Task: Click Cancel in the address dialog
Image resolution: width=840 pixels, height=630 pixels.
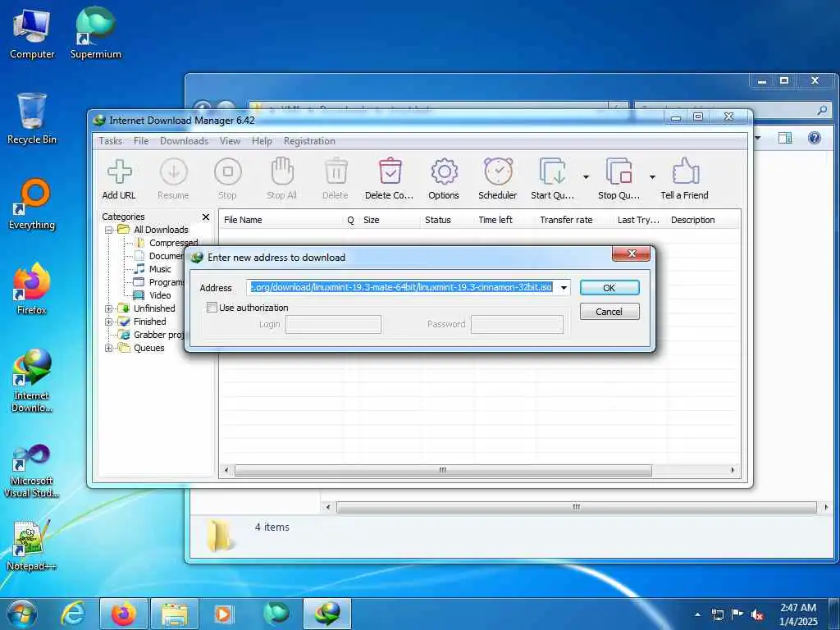Action: pyautogui.click(x=609, y=311)
